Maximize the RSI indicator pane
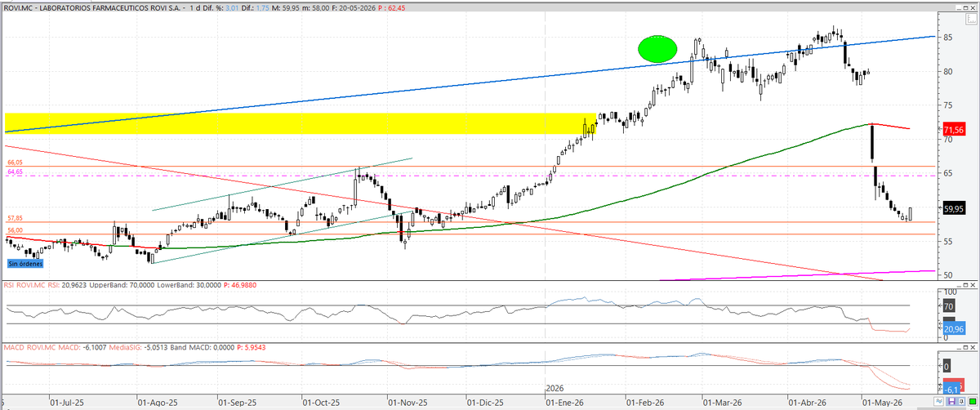Viewport: 980px width, 410px height. point(965,286)
